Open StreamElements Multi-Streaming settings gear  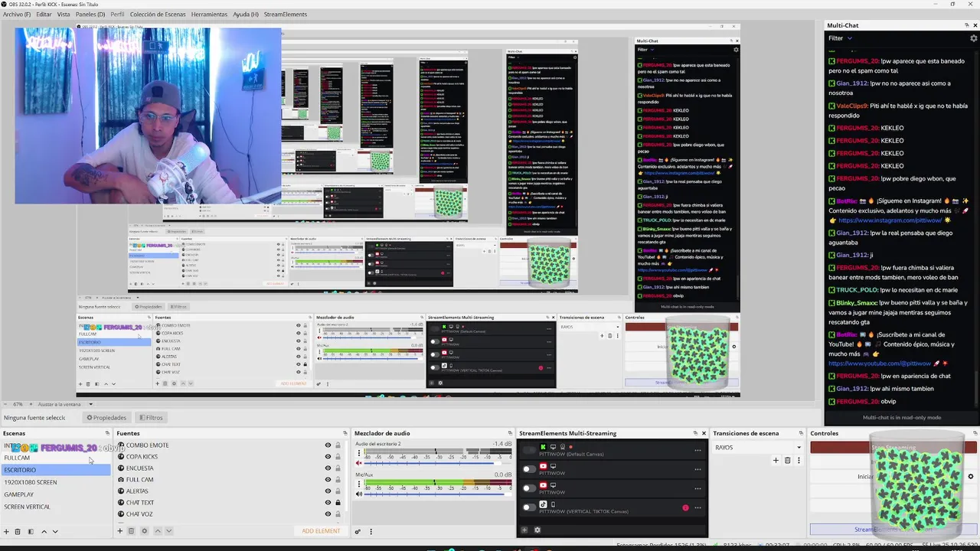click(x=537, y=530)
